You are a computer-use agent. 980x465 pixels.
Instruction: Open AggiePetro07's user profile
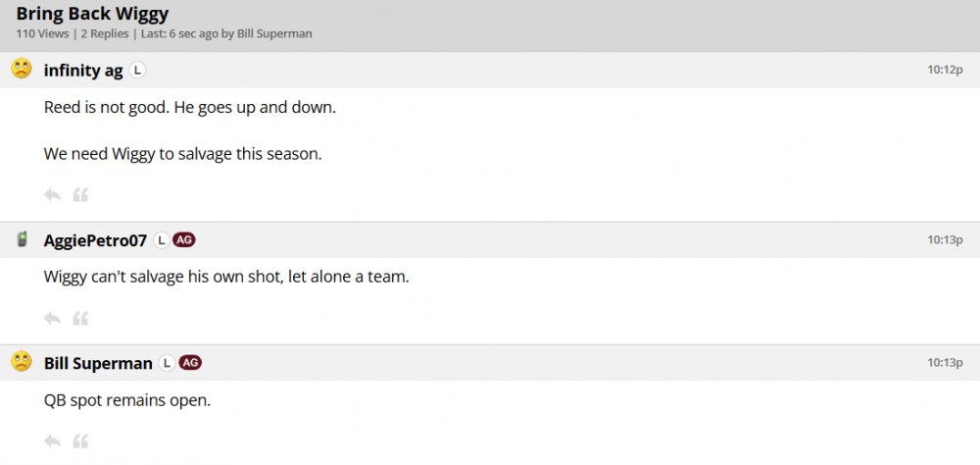(95, 240)
